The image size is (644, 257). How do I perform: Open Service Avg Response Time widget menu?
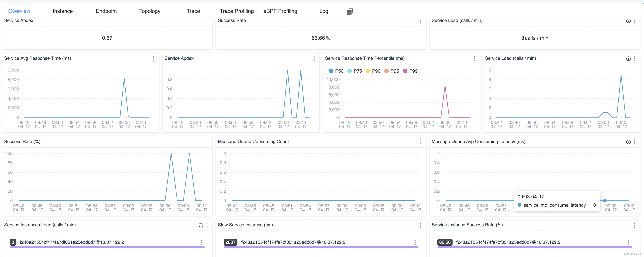point(153,58)
